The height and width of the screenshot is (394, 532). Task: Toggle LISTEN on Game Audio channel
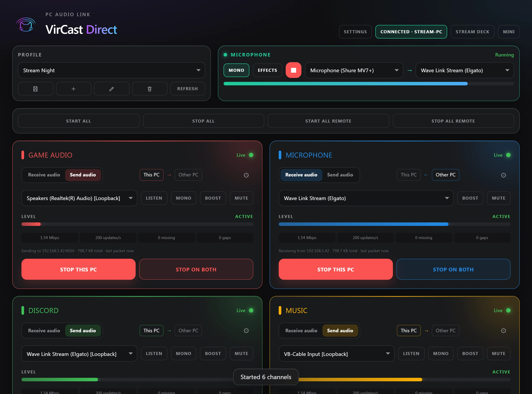pyautogui.click(x=154, y=198)
